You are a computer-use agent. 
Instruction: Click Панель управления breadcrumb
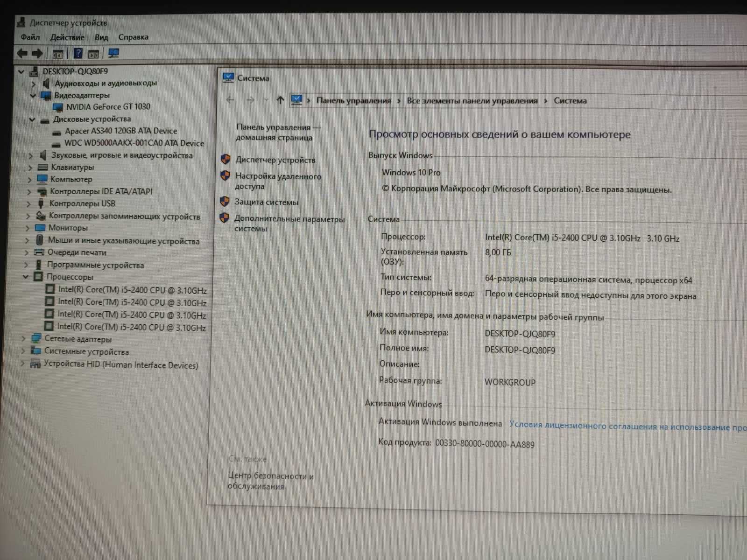pyautogui.click(x=353, y=100)
